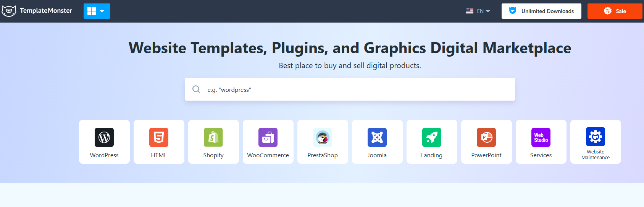Focus the "e.g. wordpress" search field
Viewport: 644px width, 207px height.
coord(350,89)
